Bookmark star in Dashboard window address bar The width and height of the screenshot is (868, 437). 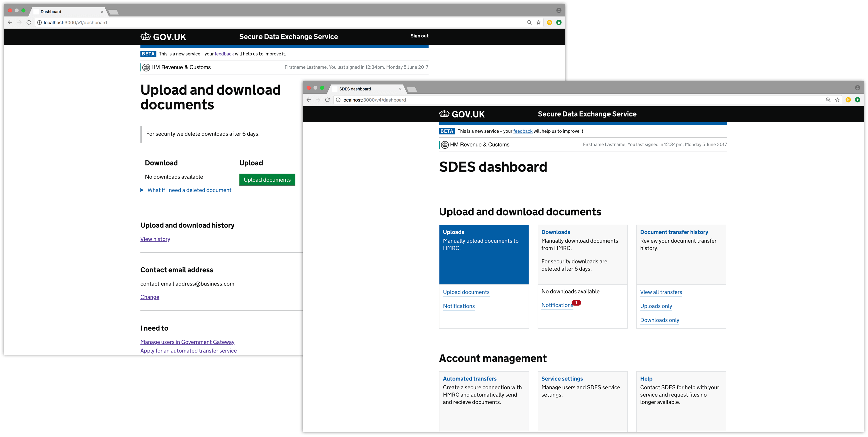click(538, 23)
